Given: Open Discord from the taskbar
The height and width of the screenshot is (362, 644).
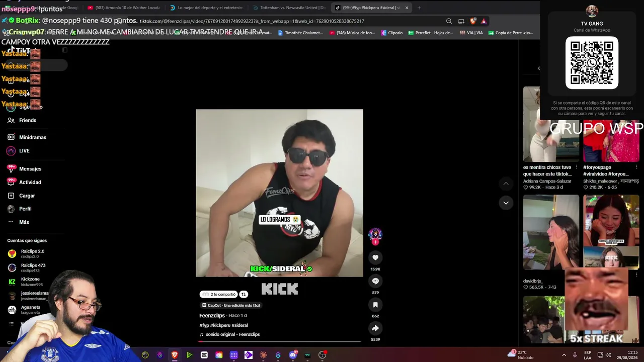Looking at the screenshot, I should point(293,355).
